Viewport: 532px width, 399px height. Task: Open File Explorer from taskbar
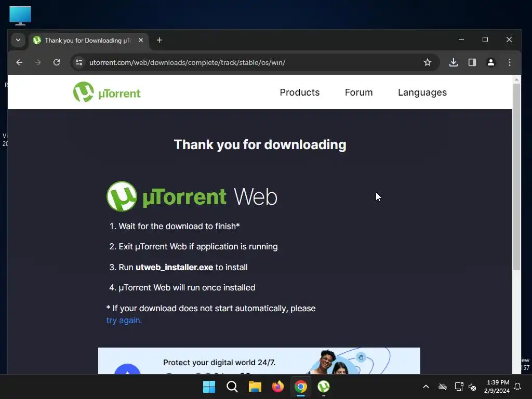(x=255, y=387)
